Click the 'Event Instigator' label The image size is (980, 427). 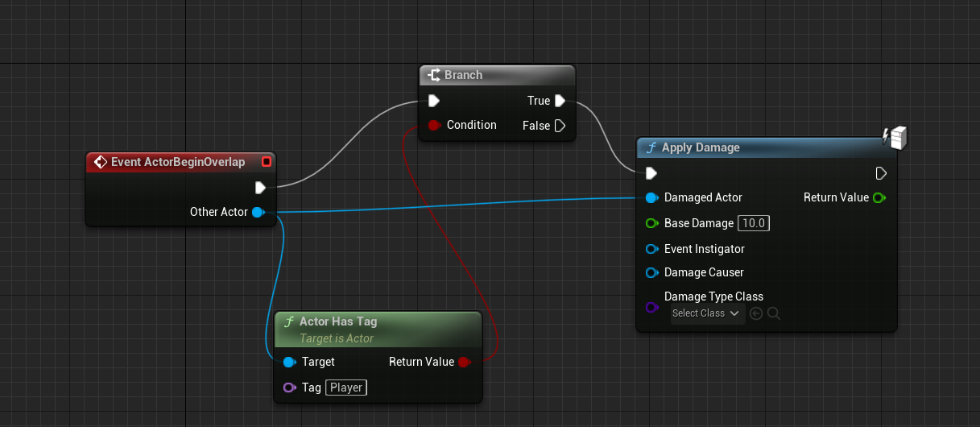click(705, 249)
